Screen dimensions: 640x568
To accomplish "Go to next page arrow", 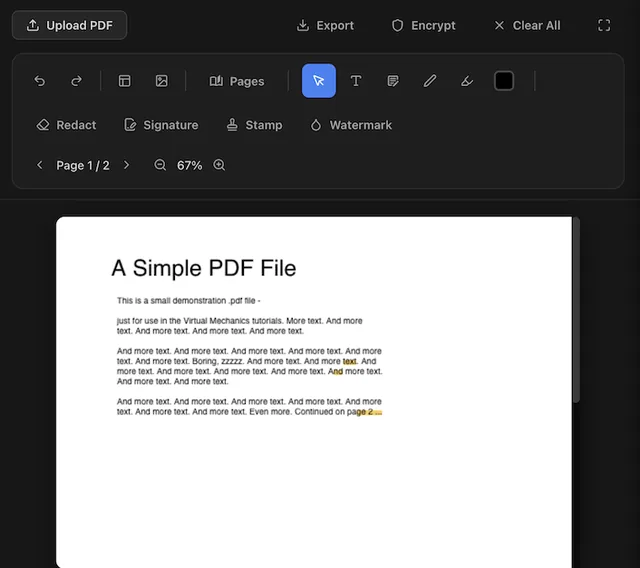I will [127, 165].
